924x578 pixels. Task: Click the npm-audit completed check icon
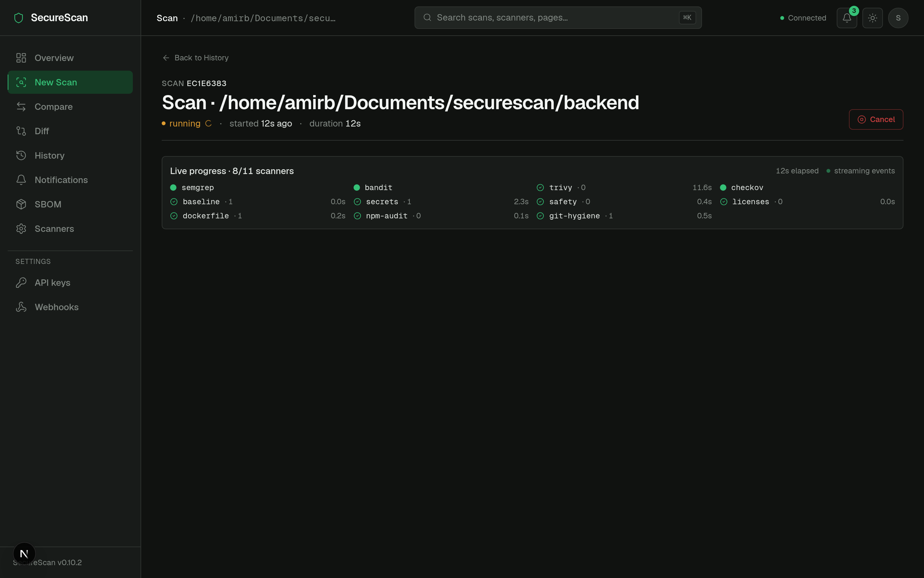pos(357,216)
